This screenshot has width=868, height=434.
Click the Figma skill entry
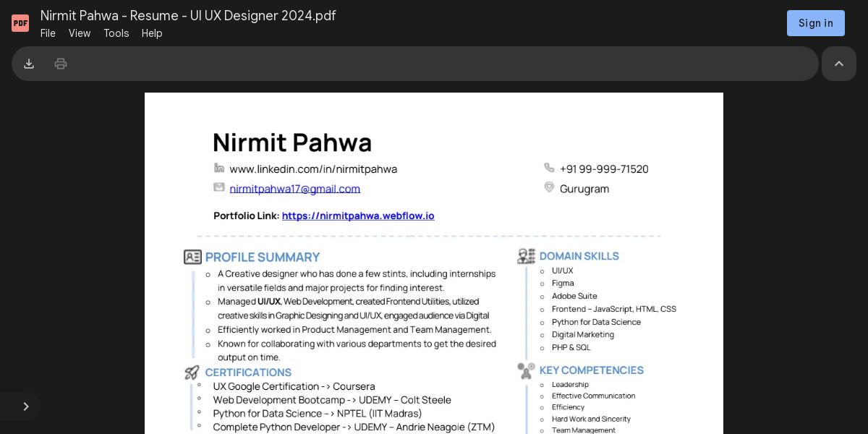click(x=563, y=284)
